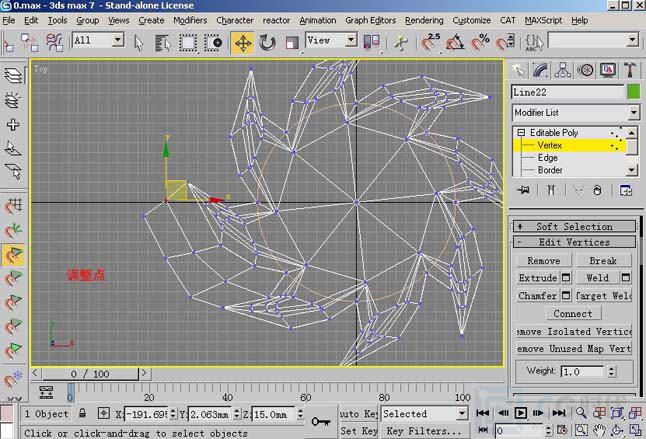Viewport: 646px width, 439px height.
Task: Open the MAXScript menu
Action: click(543, 20)
